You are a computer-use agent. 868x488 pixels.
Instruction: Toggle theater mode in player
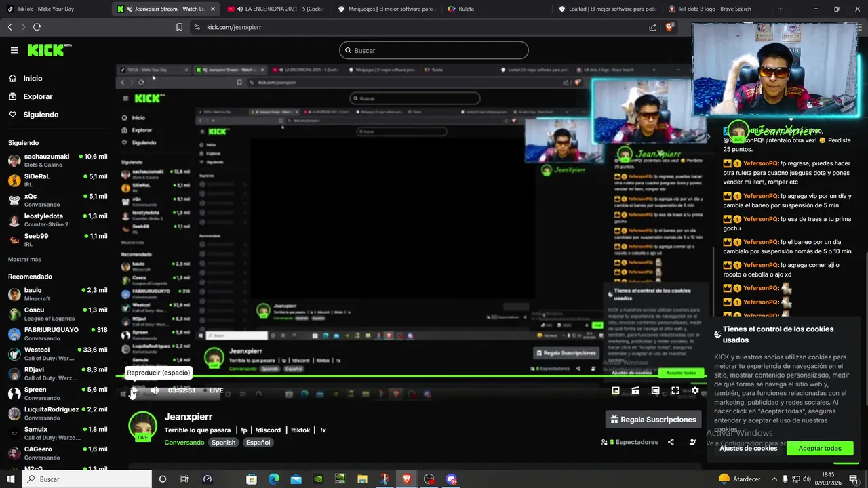pyautogui.click(x=655, y=390)
